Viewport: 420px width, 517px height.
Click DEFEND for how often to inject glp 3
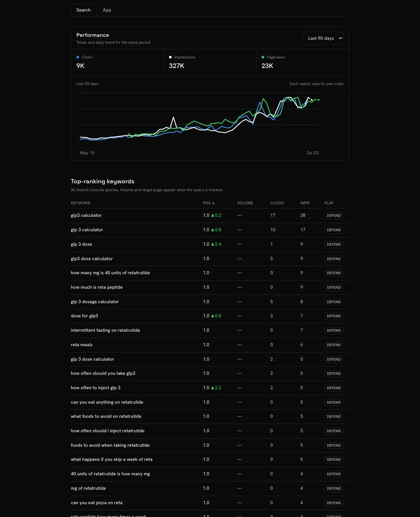pyautogui.click(x=334, y=388)
